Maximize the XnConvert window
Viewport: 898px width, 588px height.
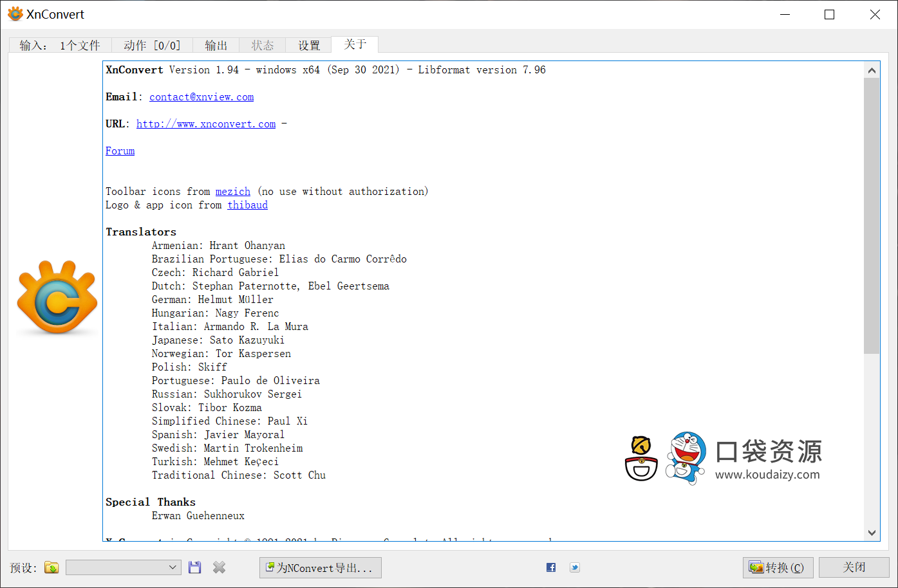(x=830, y=14)
